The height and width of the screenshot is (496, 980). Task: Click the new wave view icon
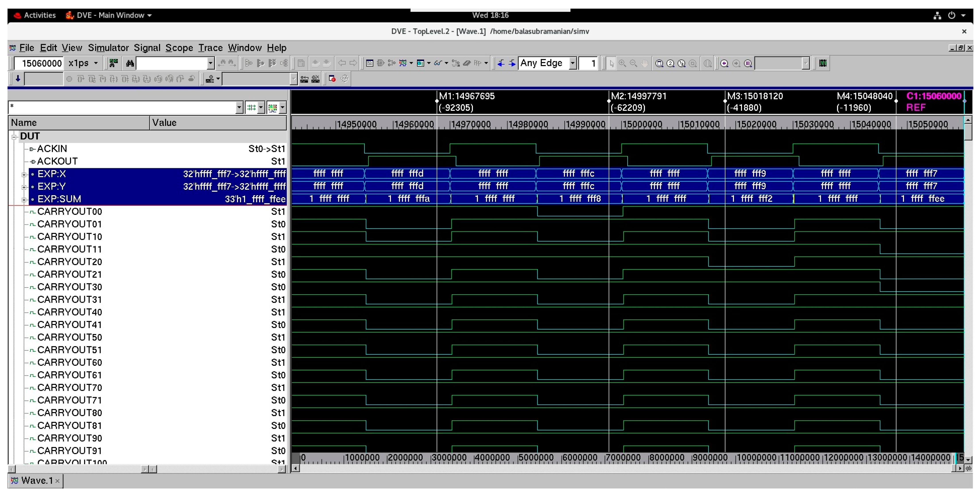pyautogui.click(x=403, y=63)
